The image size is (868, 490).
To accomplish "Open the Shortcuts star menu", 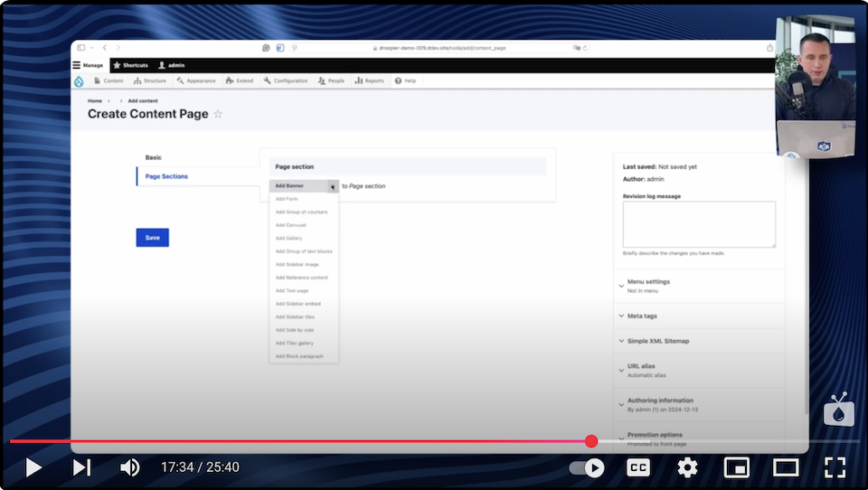I will (x=130, y=65).
